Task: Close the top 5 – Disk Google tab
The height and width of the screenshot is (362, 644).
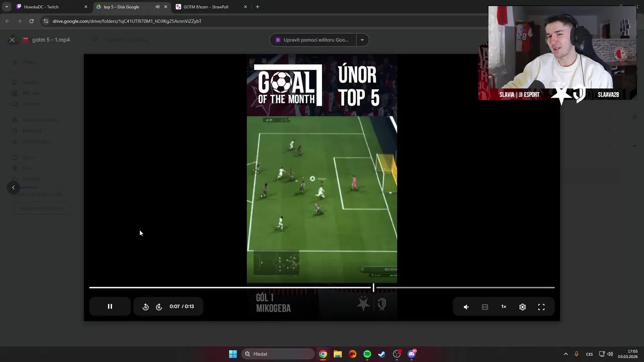Action: [x=166, y=7]
